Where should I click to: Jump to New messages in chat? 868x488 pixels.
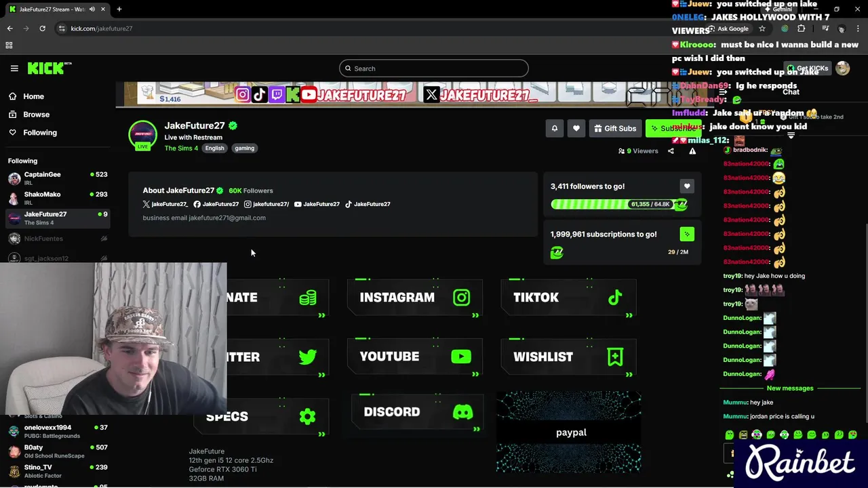tap(790, 388)
